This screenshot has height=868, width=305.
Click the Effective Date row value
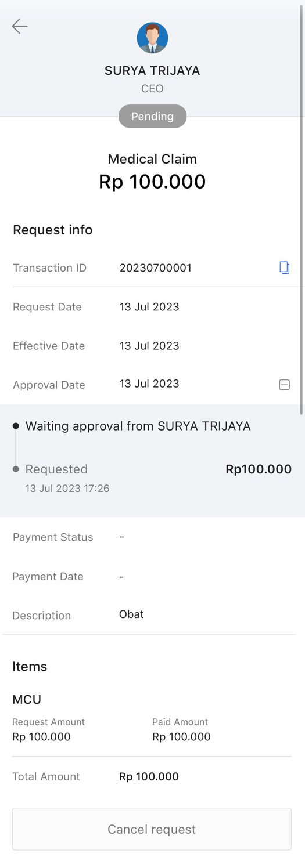click(x=149, y=345)
